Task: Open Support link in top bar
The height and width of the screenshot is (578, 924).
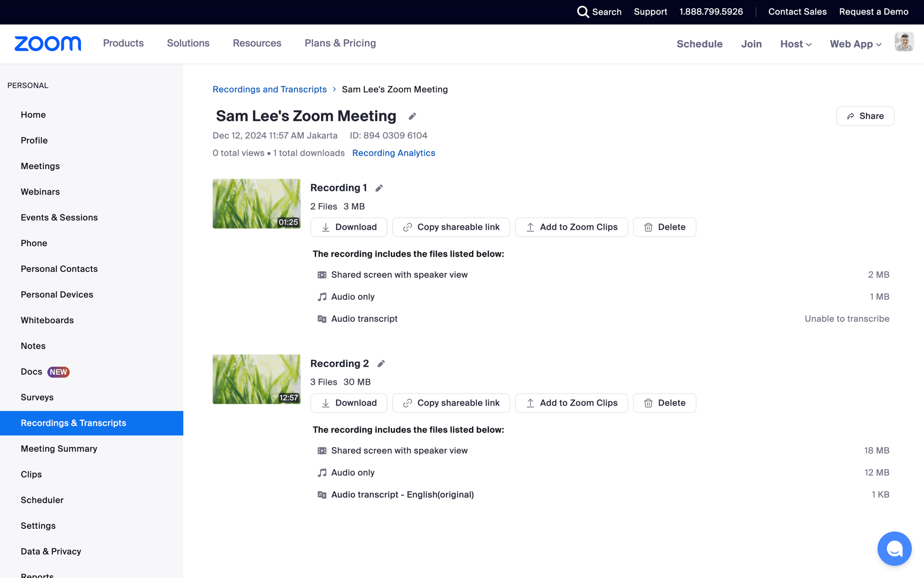Action: [650, 12]
